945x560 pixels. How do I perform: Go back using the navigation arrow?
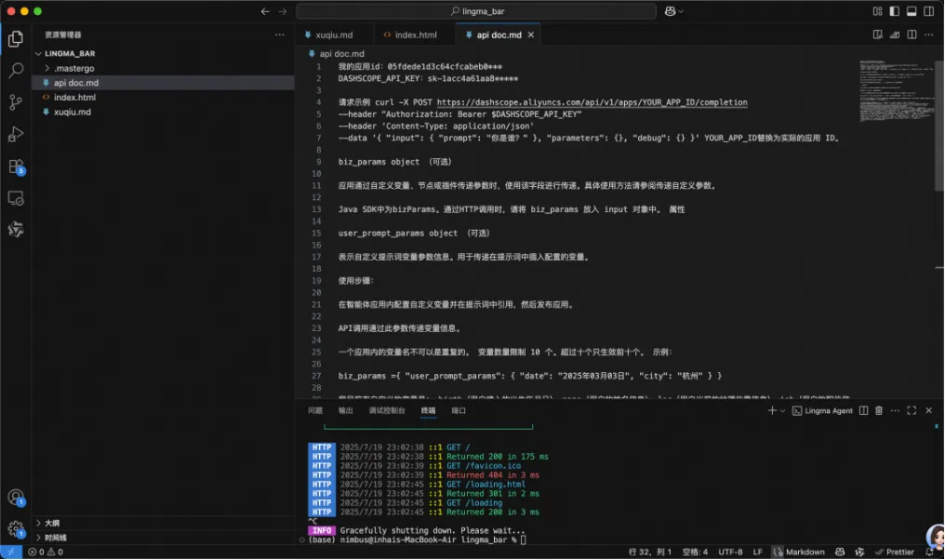265,11
